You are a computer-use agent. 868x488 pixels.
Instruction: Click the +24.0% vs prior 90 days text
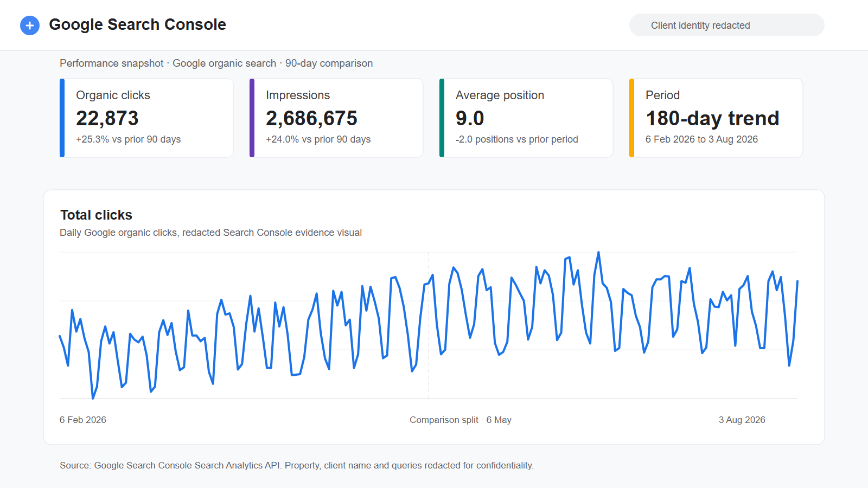[318, 139]
